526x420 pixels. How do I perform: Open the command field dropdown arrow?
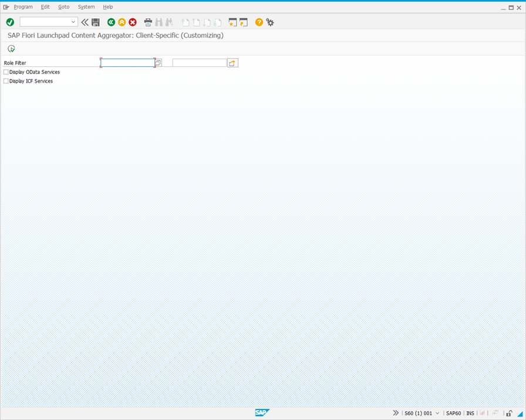pyautogui.click(x=73, y=22)
